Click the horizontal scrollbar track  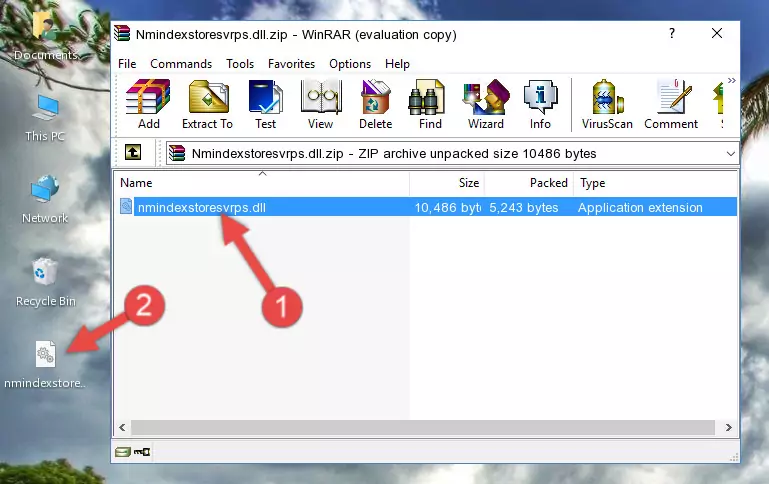[423, 428]
